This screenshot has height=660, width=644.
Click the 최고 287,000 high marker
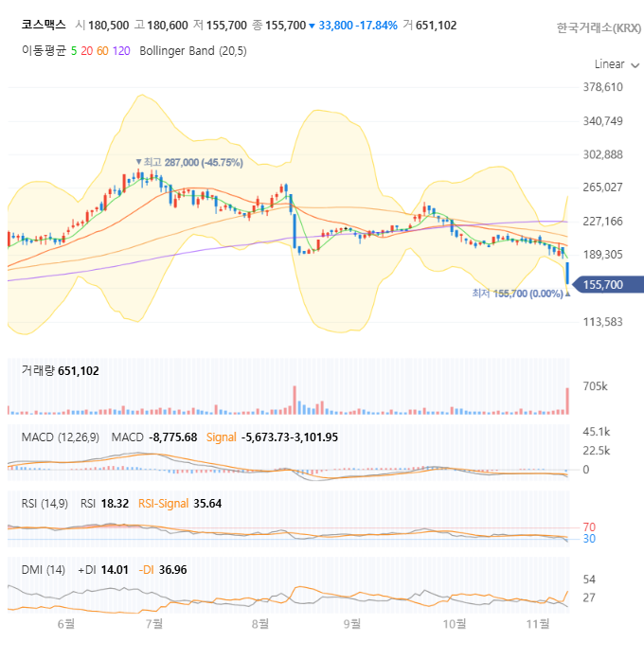point(189,162)
